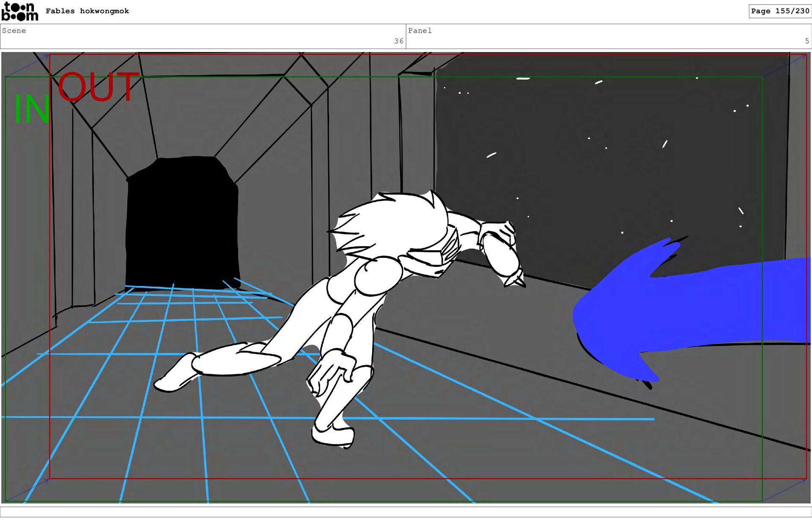Select scene number 36
Image resolution: width=812 pixels, height=525 pixels.
(x=398, y=41)
